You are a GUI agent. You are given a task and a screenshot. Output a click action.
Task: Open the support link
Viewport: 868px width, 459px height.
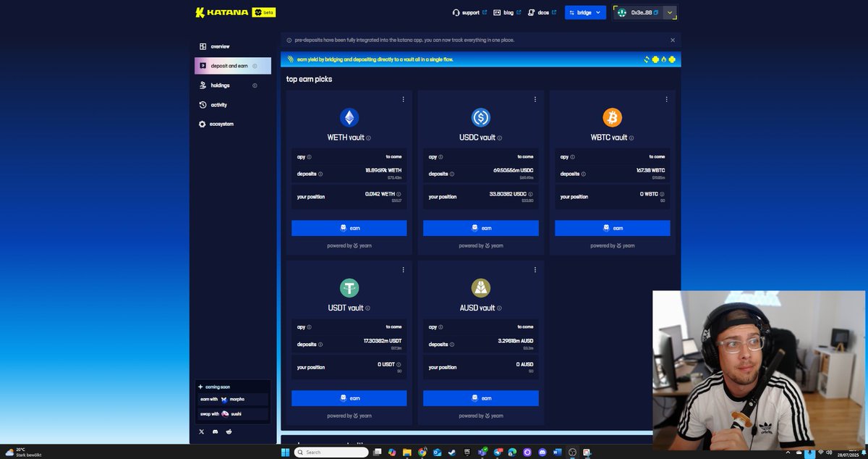(x=469, y=12)
